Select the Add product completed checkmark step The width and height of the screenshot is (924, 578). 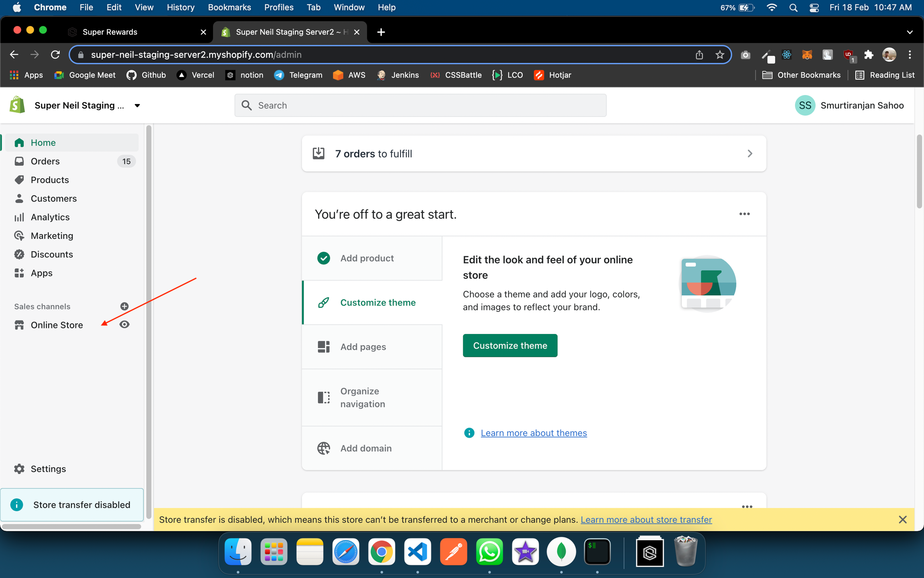tap(323, 258)
